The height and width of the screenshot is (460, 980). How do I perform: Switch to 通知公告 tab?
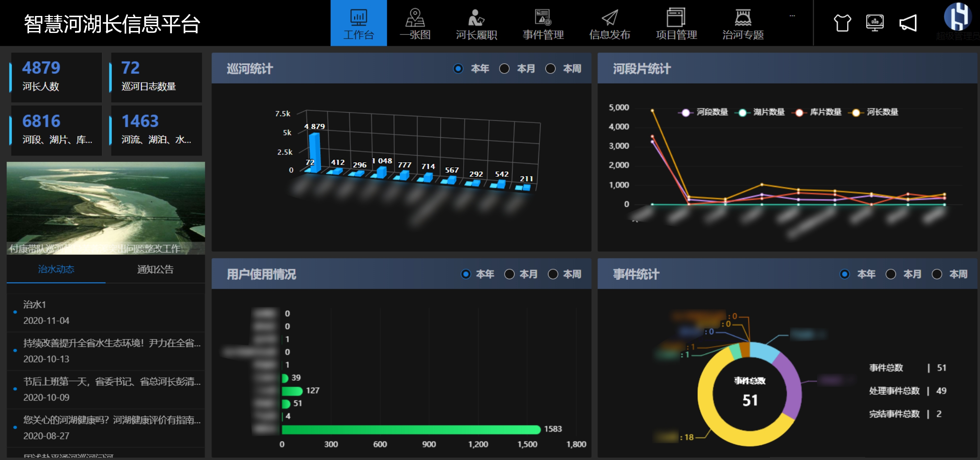pos(155,269)
